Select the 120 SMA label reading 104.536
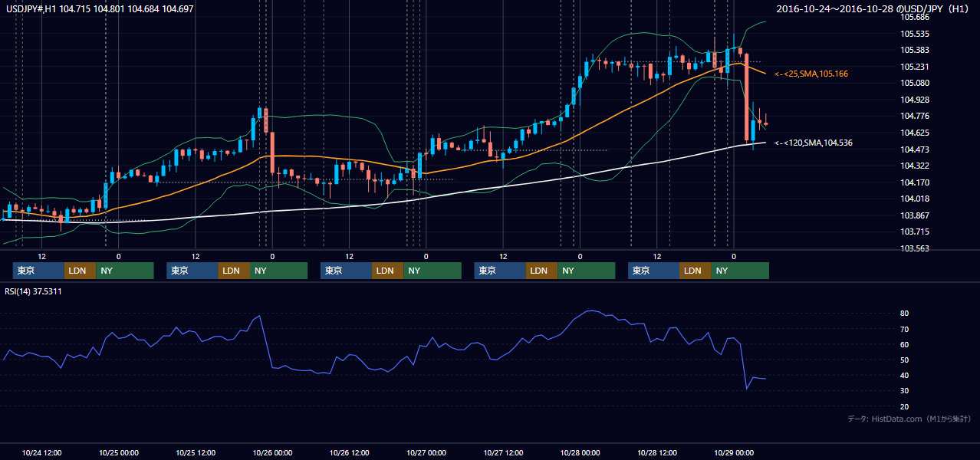The height and width of the screenshot is (460, 980). click(814, 143)
